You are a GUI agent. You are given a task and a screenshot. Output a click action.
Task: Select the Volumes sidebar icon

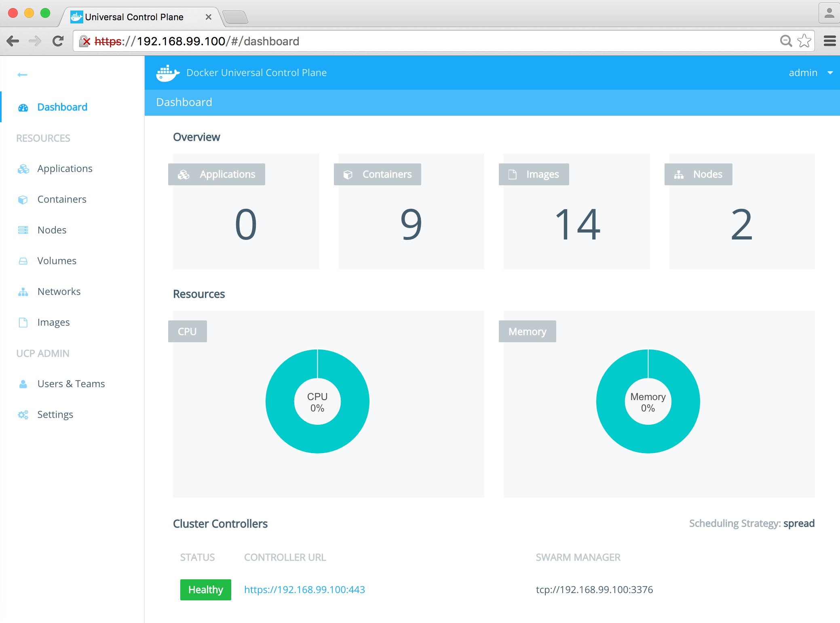point(23,261)
